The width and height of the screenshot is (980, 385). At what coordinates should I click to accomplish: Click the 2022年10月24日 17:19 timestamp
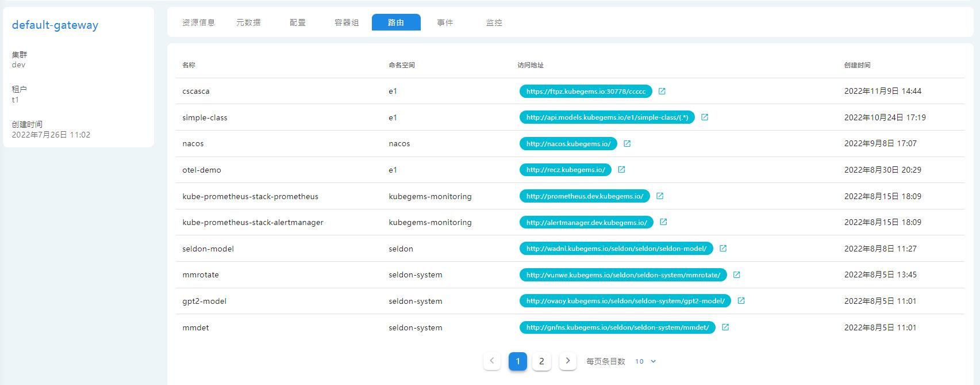[885, 117]
